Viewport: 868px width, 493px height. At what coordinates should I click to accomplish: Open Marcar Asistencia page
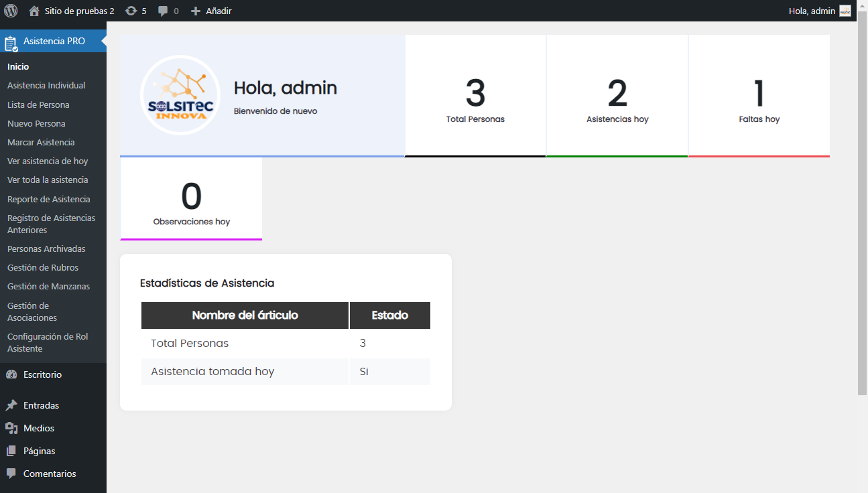[41, 143]
